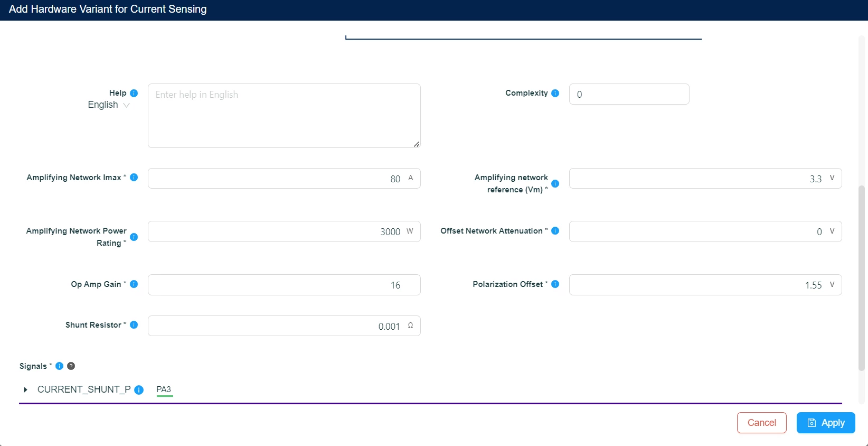Click info icon next to CURRENT_SHUNT_P

tap(139, 390)
